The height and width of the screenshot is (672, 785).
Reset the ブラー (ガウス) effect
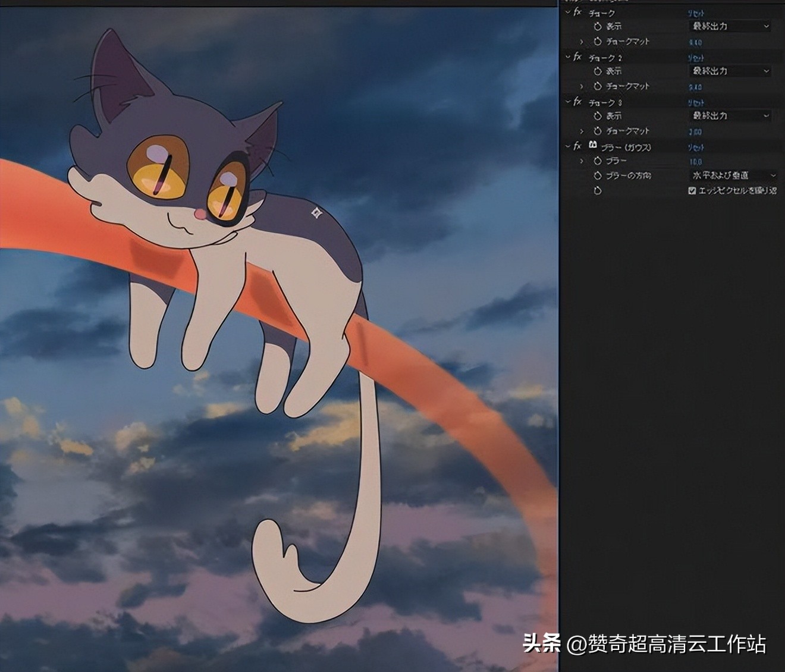[696, 147]
